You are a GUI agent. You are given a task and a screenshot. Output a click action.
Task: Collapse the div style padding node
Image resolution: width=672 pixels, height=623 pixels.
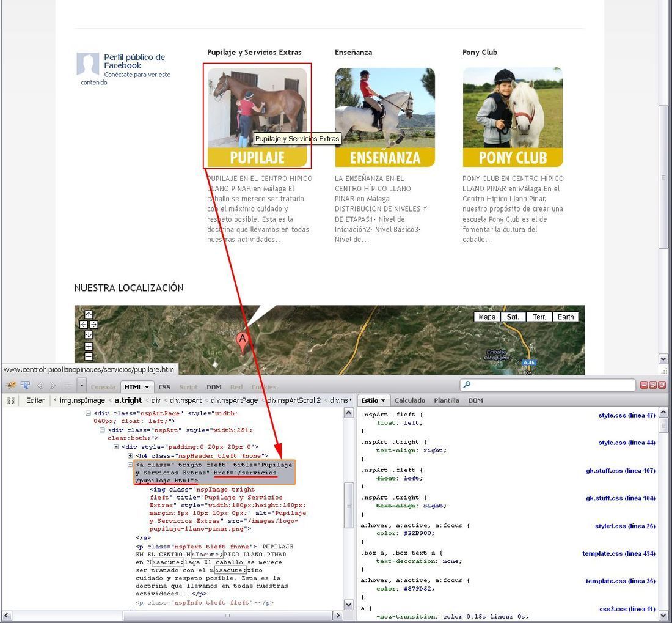pos(116,446)
